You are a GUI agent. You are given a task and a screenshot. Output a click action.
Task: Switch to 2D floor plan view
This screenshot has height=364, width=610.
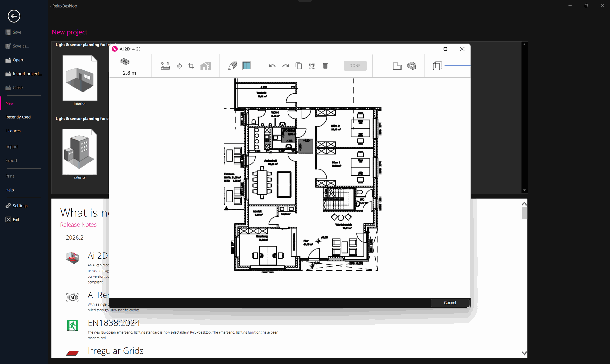(x=397, y=66)
